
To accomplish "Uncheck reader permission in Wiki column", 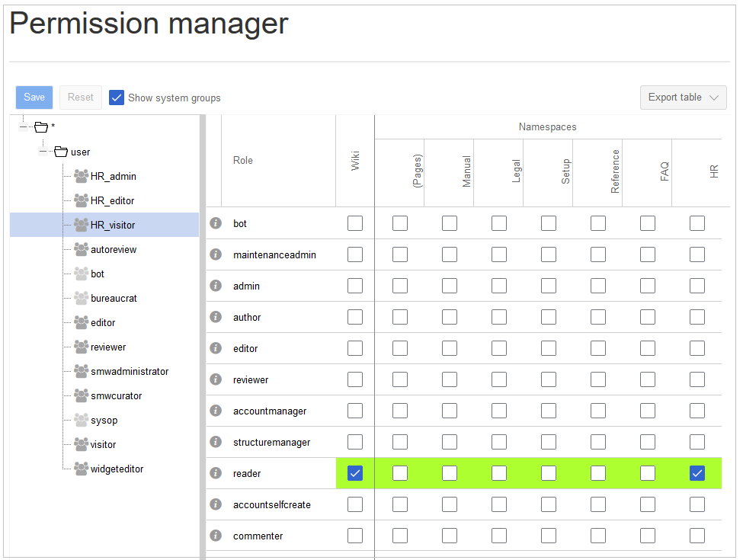I will click(x=355, y=473).
